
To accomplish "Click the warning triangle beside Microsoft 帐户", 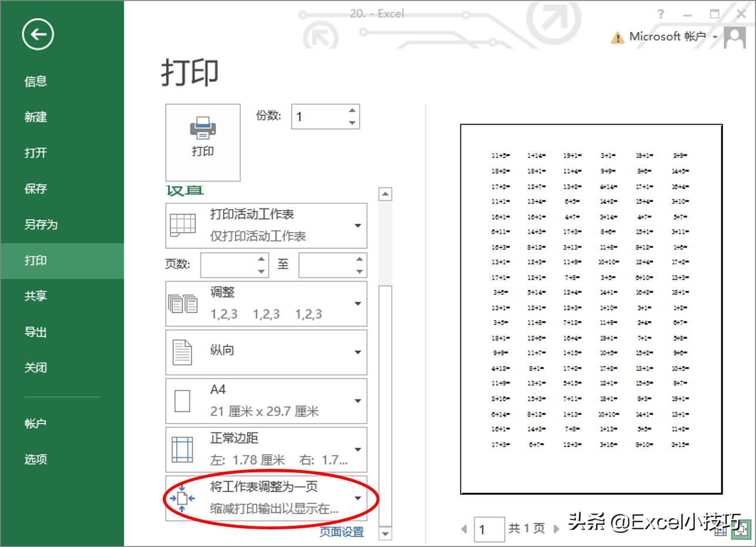I will click(x=617, y=36).
